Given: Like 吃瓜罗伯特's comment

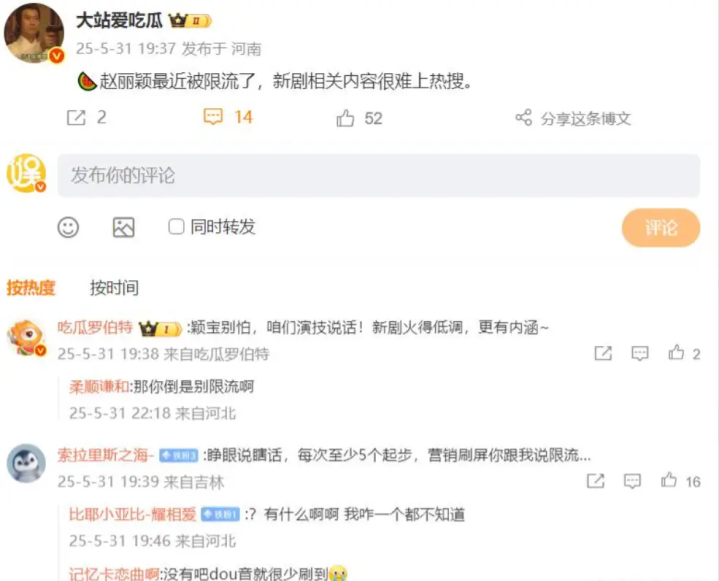Looking at the screenshot, I should point(676,353).
